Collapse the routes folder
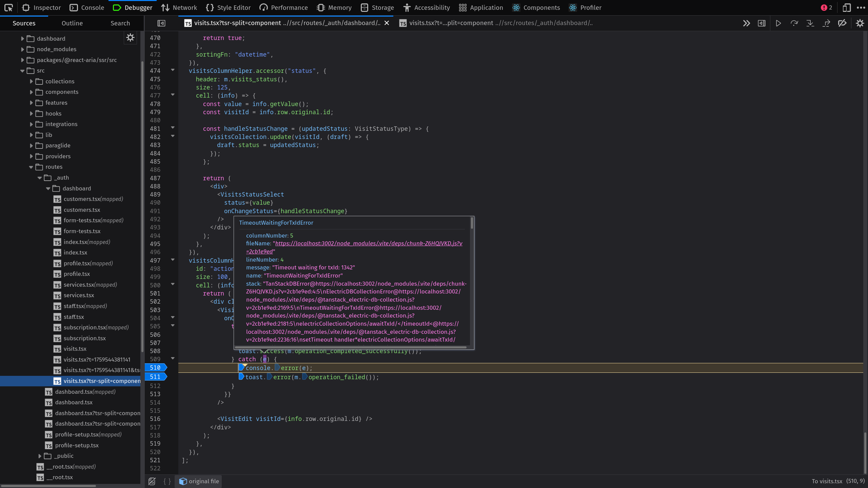This screenshot has height=488, width=868. coord(31,167)
